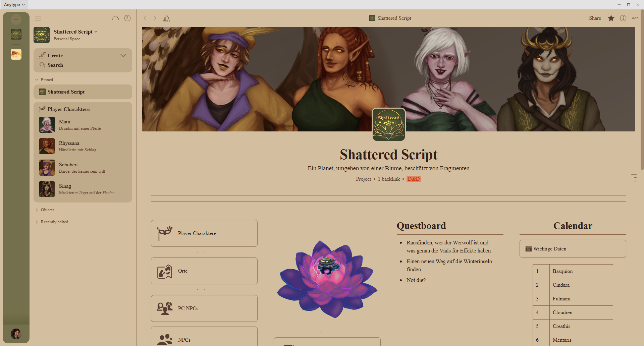Collapse the Pinned section
Image resolution: width=644 pixels, height=346 pixels.
[37, 80]
